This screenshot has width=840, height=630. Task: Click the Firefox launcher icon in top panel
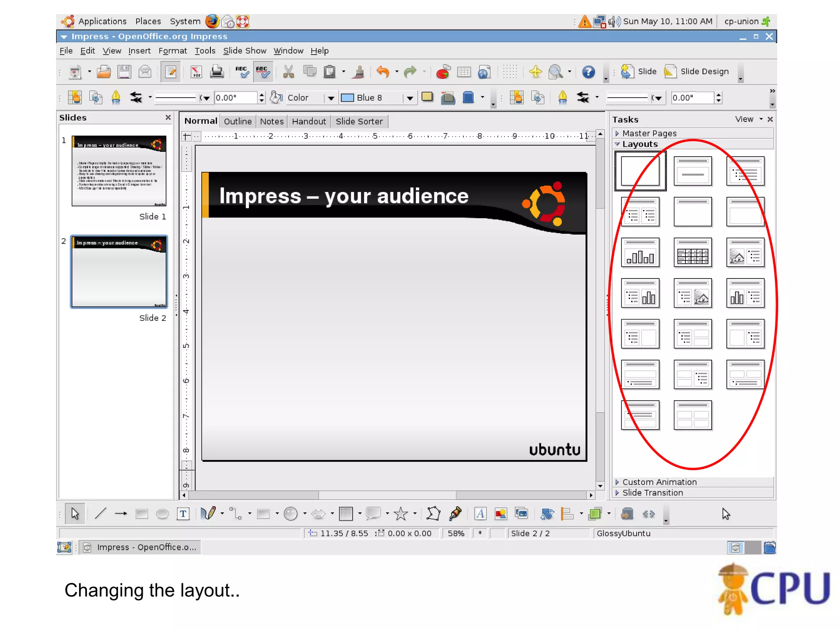click(212, 21)
